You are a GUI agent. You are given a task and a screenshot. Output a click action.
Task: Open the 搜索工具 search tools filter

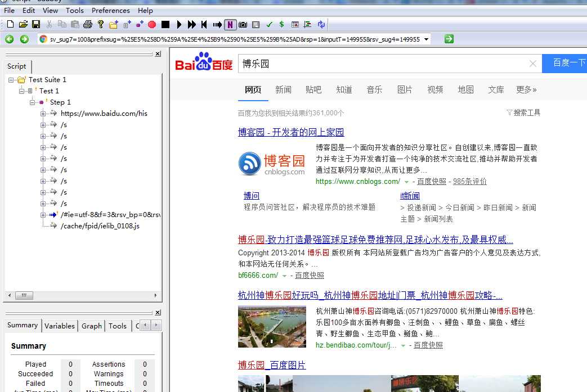tap(523, 112)
